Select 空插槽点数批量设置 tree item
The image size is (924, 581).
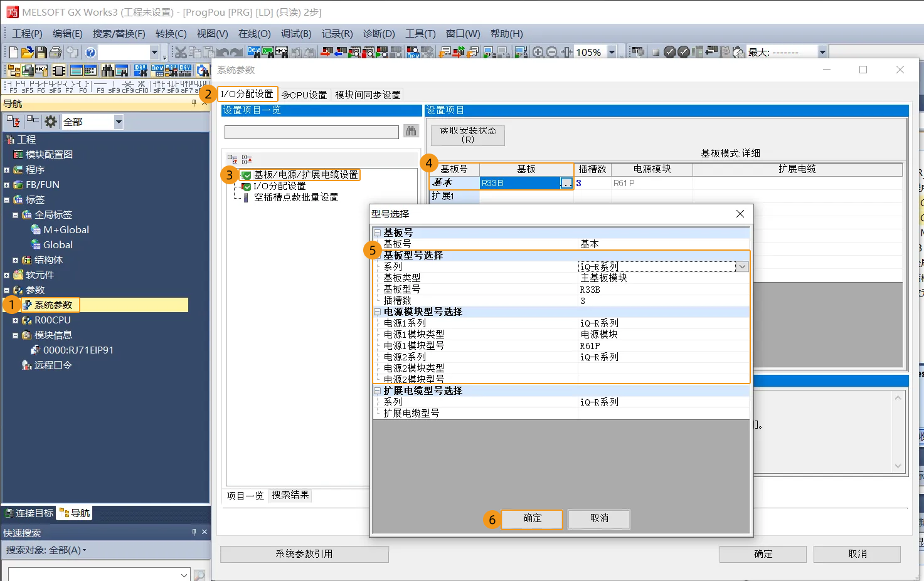click(295, 197)
